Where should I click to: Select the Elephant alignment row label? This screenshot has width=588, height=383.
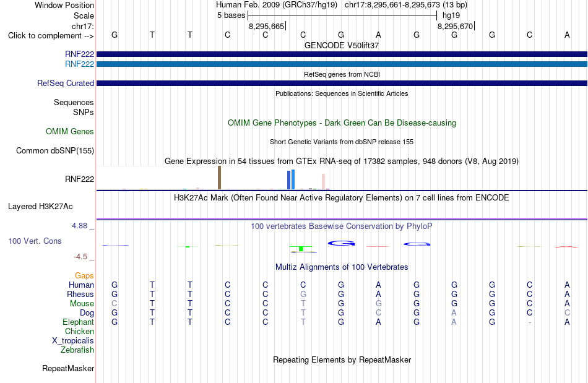point(79,322)
